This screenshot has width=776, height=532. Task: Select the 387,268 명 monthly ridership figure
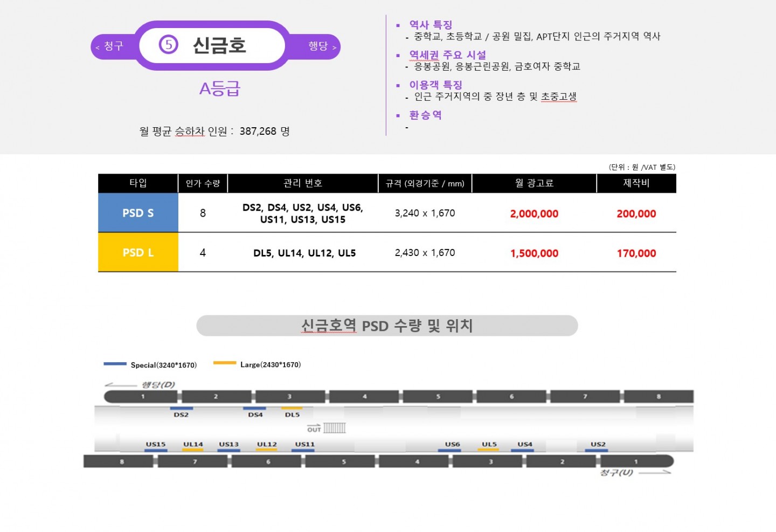[x=265, y=131]
